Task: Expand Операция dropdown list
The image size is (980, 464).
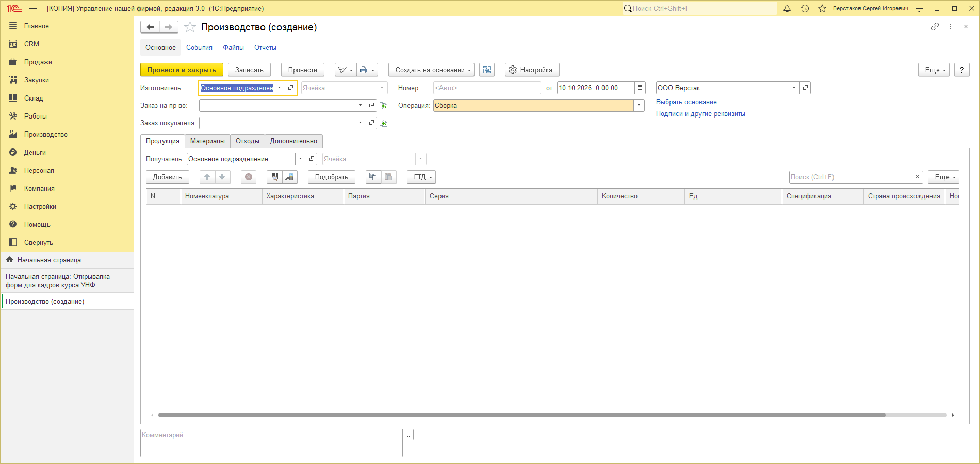Action: click(x=639, y=105)
